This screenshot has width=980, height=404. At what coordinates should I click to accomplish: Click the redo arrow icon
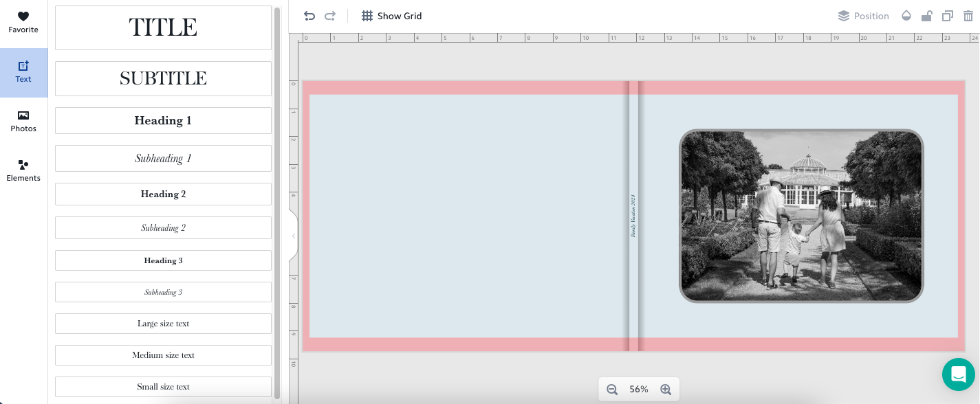tap(330, 16)
